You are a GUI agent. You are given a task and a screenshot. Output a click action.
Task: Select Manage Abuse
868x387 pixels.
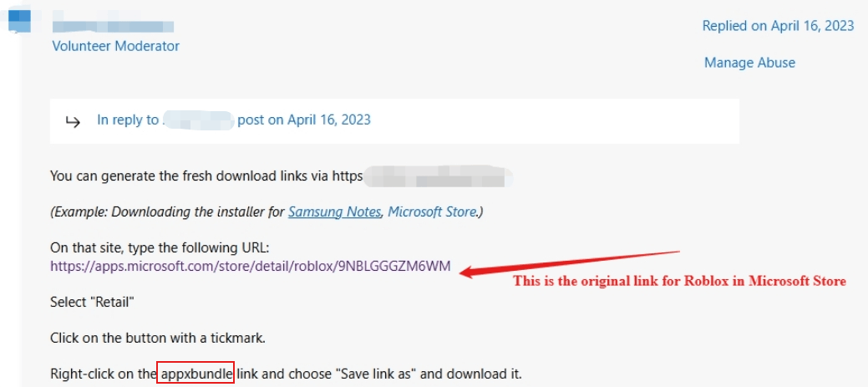(x=749, y=64)
